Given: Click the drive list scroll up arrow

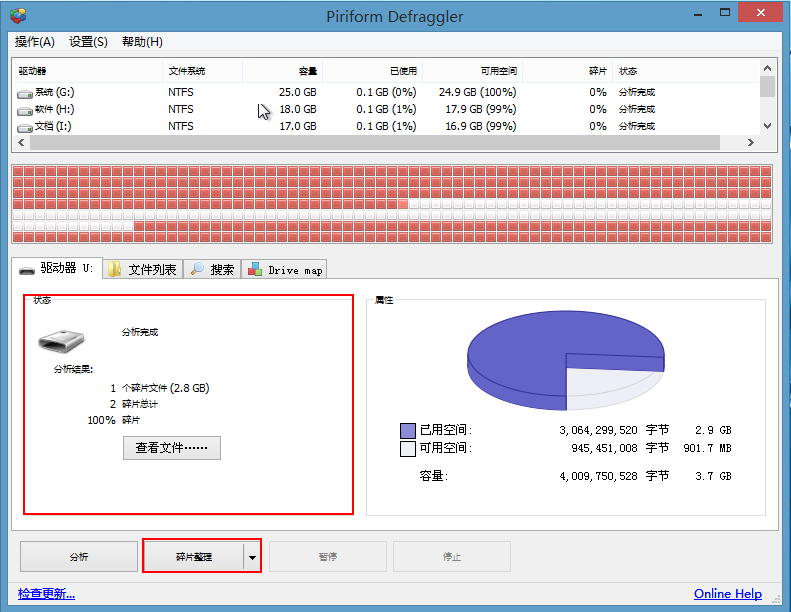Looking at the screenshot, I should [x=767, y=68].
